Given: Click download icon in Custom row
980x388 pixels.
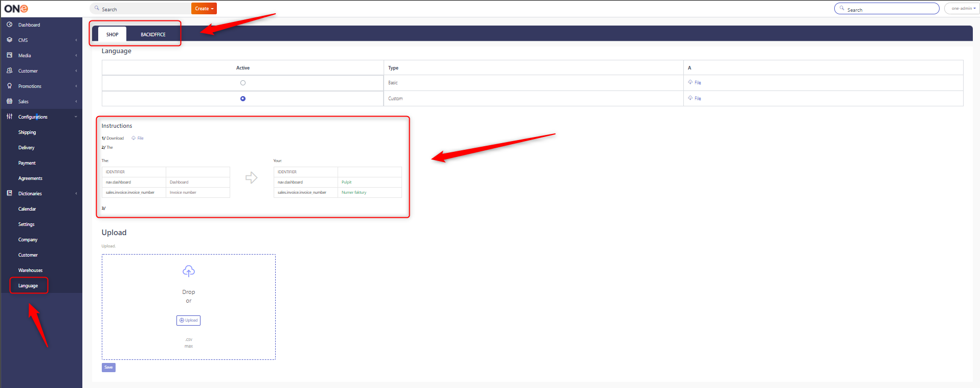Looking at the screenshot, I should 690,98.
